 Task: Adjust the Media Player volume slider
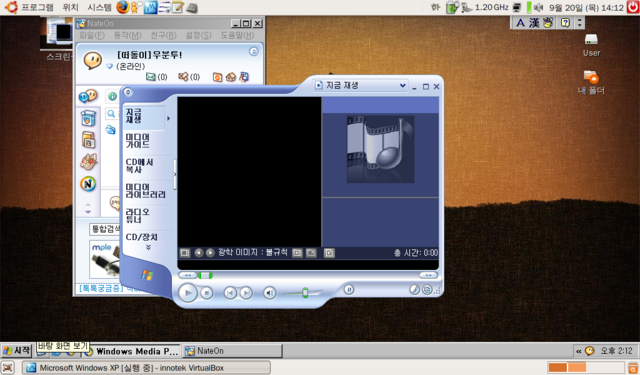(305, 293)
